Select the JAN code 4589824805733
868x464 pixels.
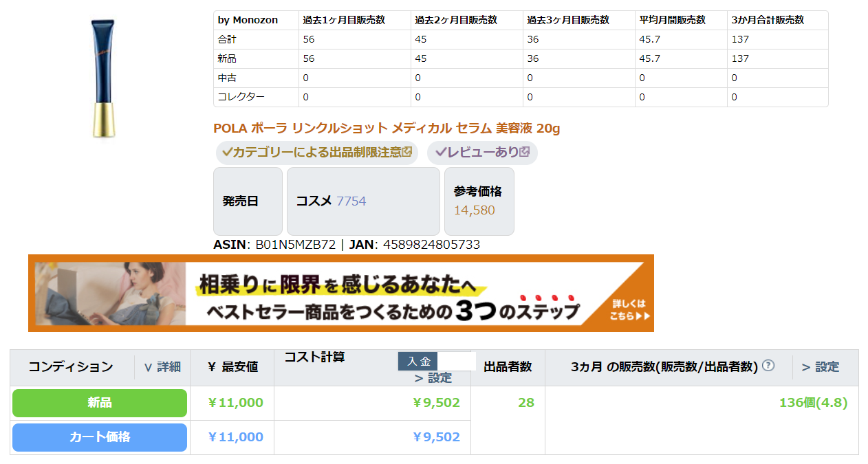point(431,245)
